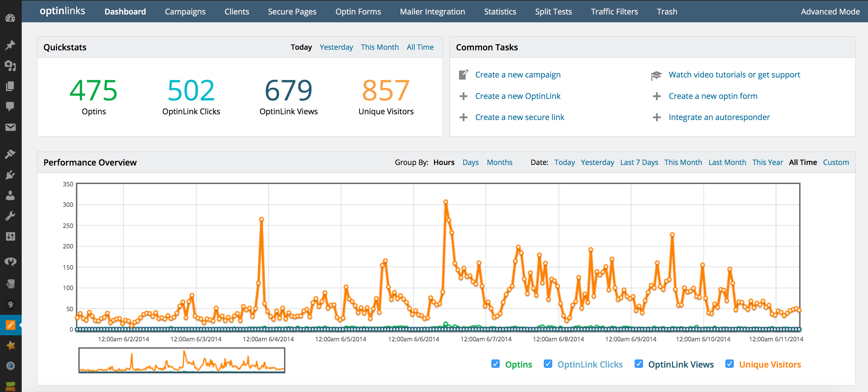Uncheck the Optins series checkbox
Image resolution: width=868 pixels, height=392 pixels.
point(495,364)
